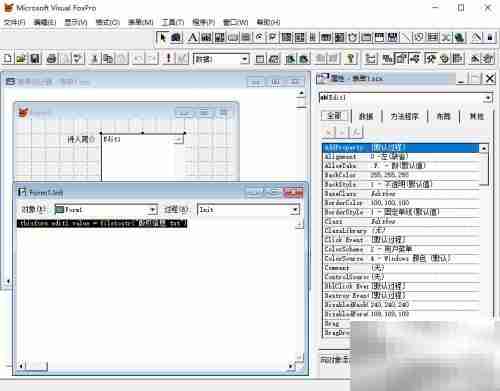Open the 程序(P) menu

click(x=203, y=22)
